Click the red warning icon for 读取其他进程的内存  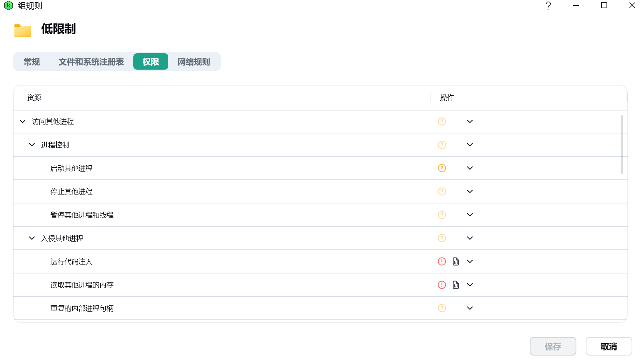point(442,285)
